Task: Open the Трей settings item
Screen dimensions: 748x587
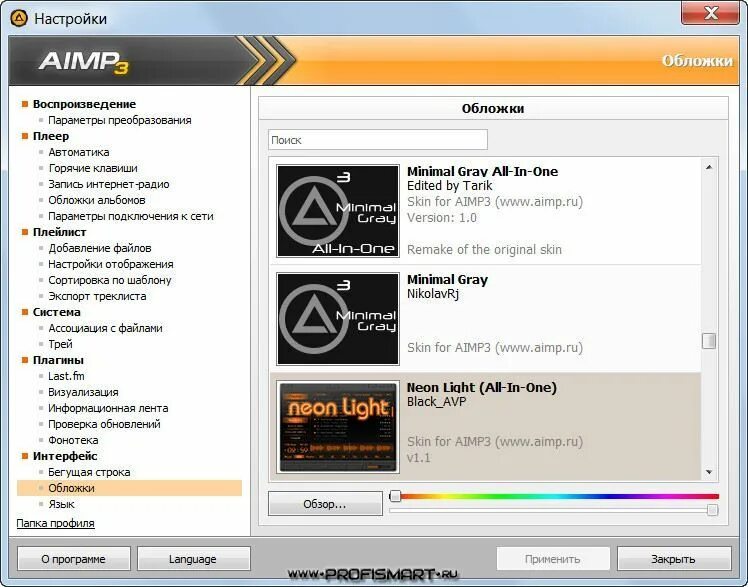Action: [x=60, y=344]
